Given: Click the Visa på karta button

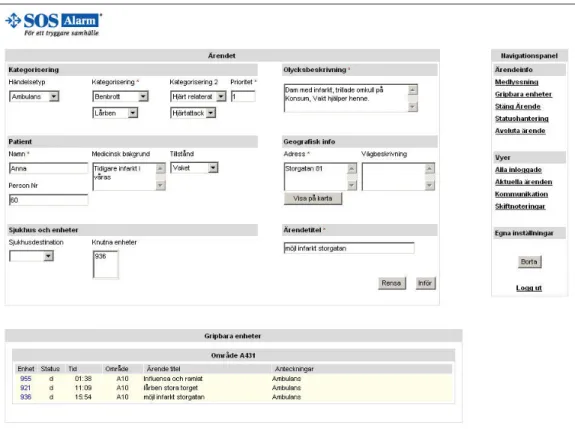Looking at the screenshot, I should click(x=313, y=198).
